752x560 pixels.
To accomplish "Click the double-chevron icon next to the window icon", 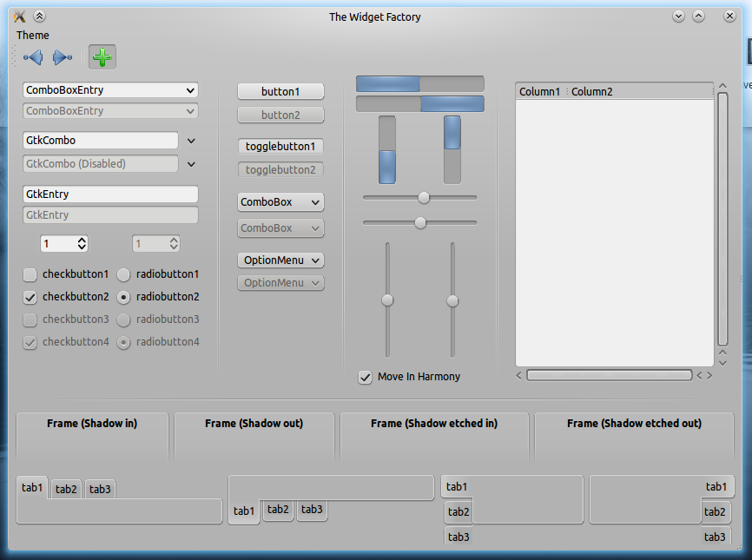I will click(39, 16).
